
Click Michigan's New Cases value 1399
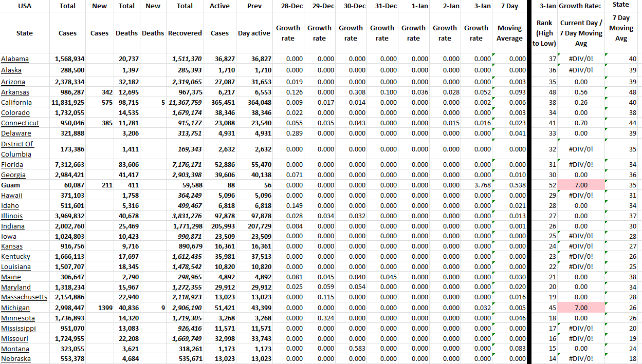point(104,308)
